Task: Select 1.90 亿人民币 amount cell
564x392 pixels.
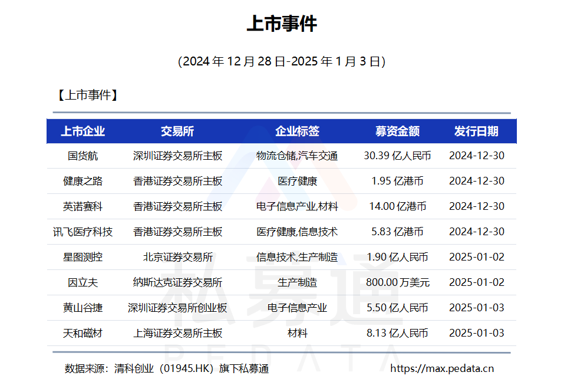Action: (x=397, y=257)
